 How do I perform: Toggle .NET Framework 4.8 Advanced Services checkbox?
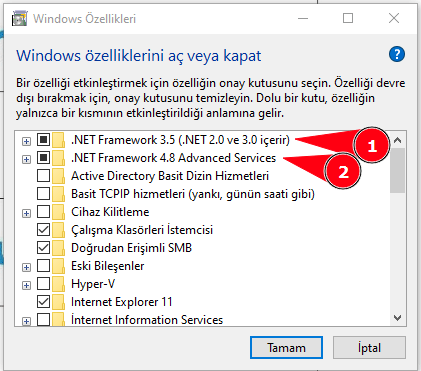coord(43,157)
